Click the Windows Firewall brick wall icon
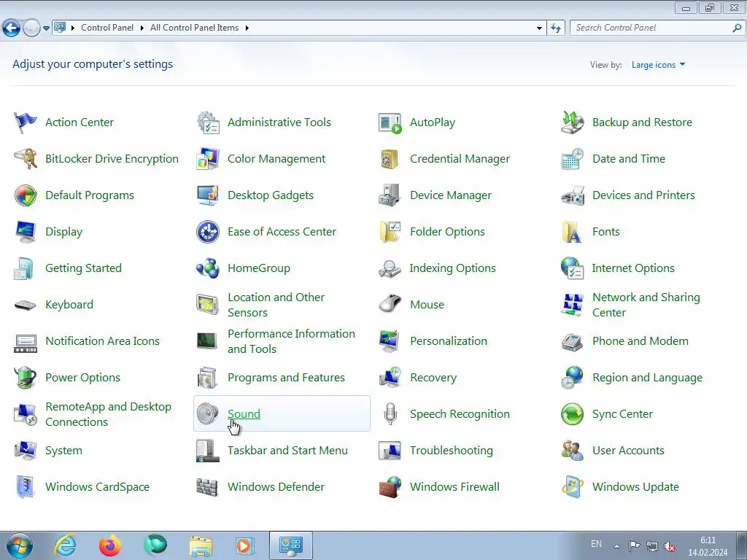Screen dimensions: 747x560 (x=390, y=487)
